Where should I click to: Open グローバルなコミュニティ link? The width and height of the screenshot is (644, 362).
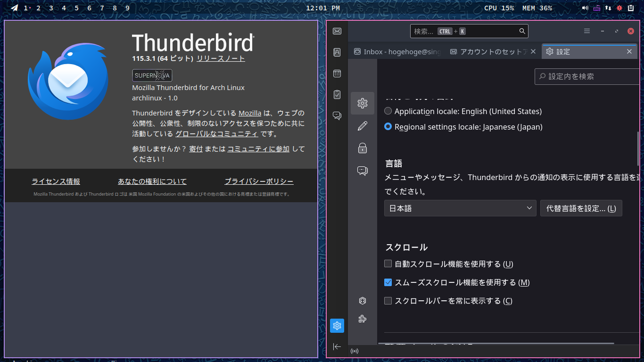point(216,134)
